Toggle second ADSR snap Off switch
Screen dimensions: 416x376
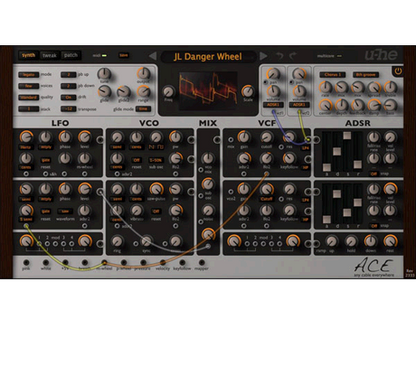coord(374,226)
